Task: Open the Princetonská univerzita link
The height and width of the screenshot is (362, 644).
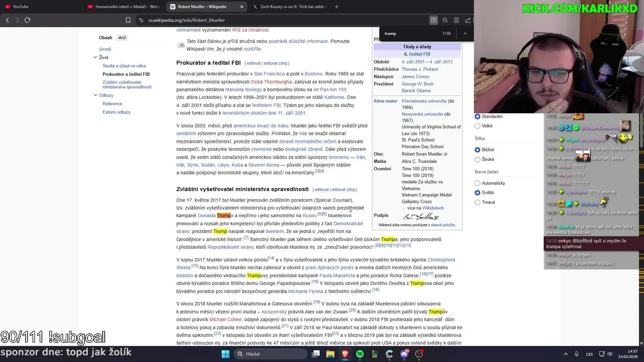Action: pos(424,101)
